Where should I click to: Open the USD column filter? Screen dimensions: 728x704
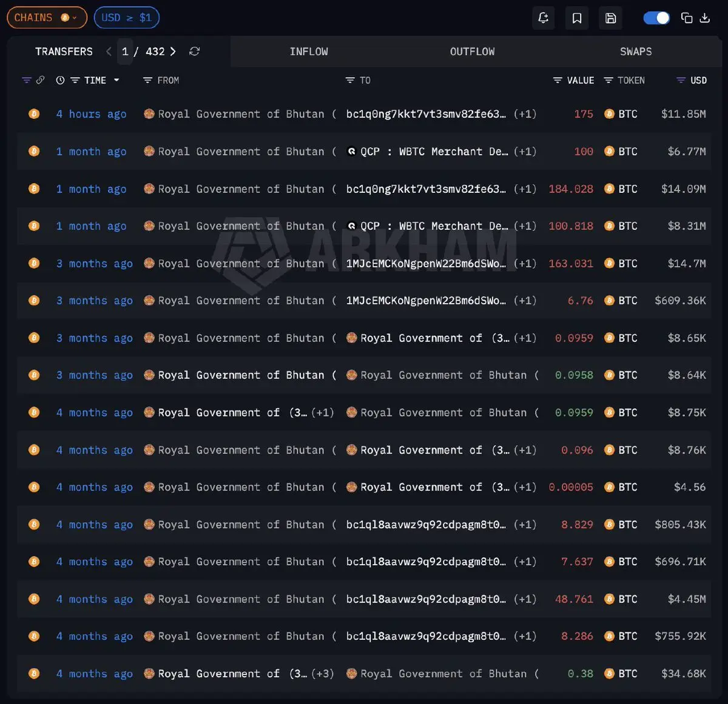tap(681, 80)
